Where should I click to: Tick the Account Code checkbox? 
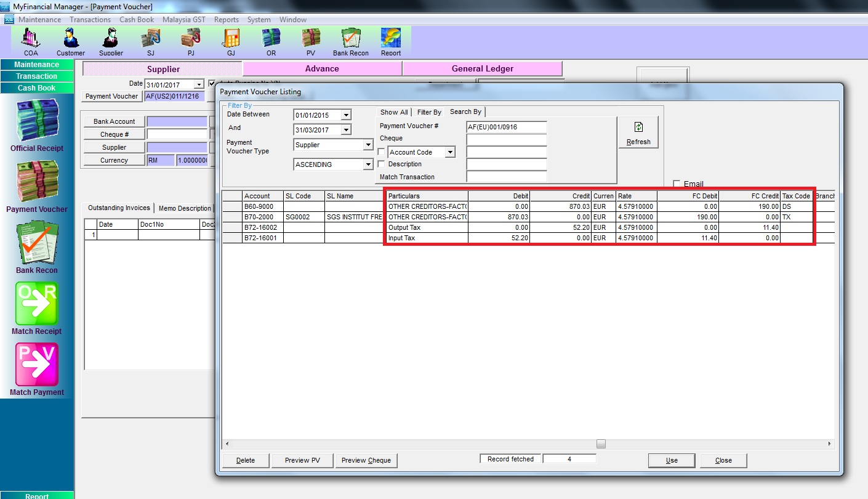(381, 152)
